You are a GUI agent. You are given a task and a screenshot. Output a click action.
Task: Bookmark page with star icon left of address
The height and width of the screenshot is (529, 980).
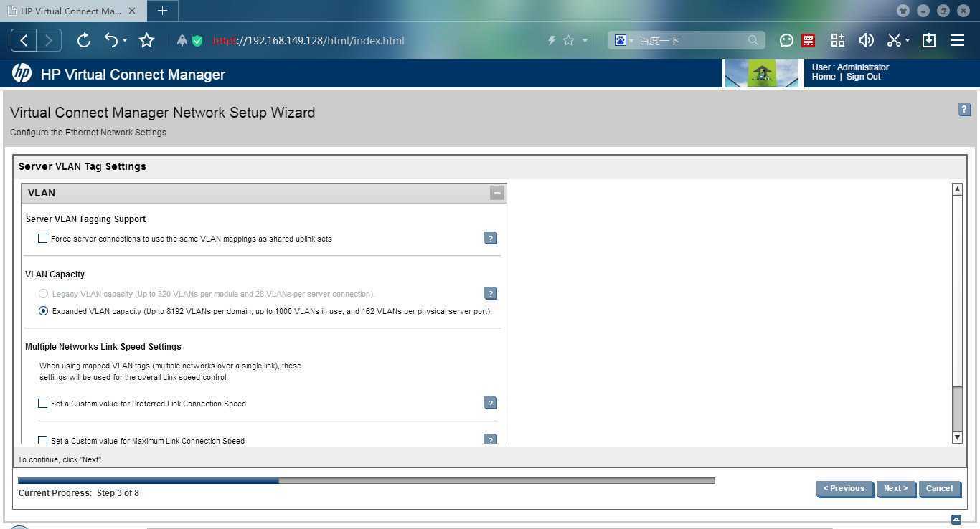tap(147, 40)
